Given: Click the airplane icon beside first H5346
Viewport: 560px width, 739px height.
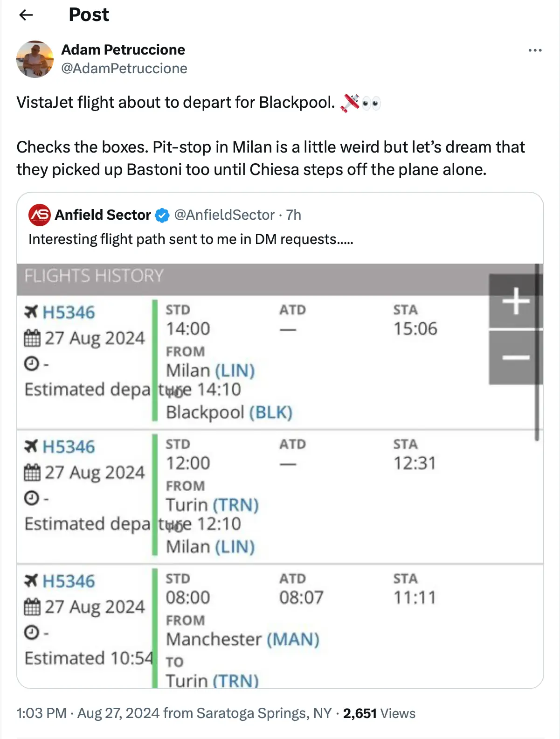Looking at the screenshot, I should pyautogui.click(x=31, y=312).
